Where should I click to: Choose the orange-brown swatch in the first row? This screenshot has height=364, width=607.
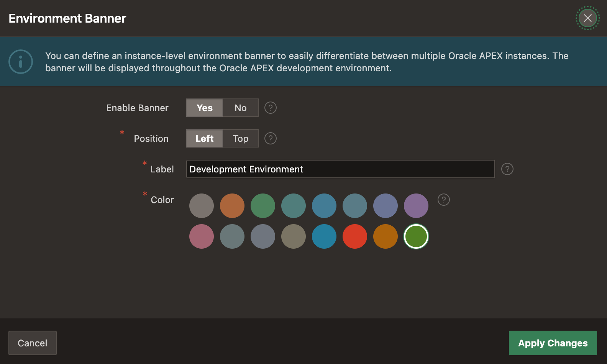coord(232,206)
